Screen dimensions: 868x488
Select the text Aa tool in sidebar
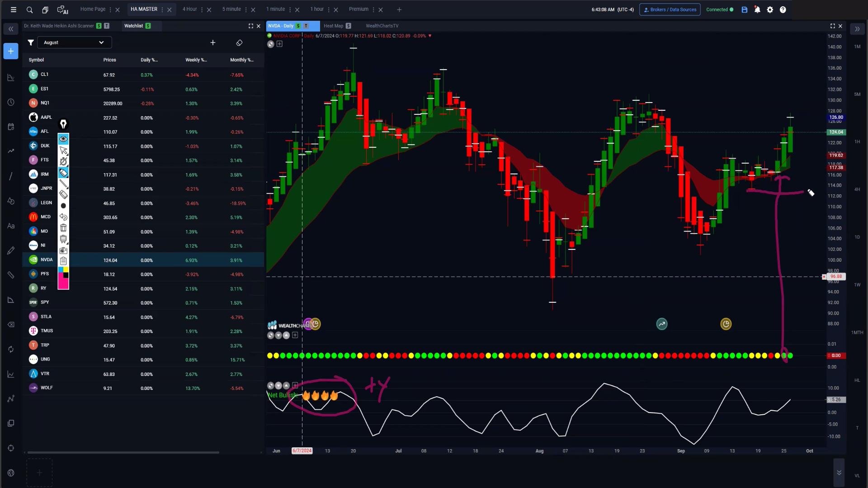[x=11, y=226]
